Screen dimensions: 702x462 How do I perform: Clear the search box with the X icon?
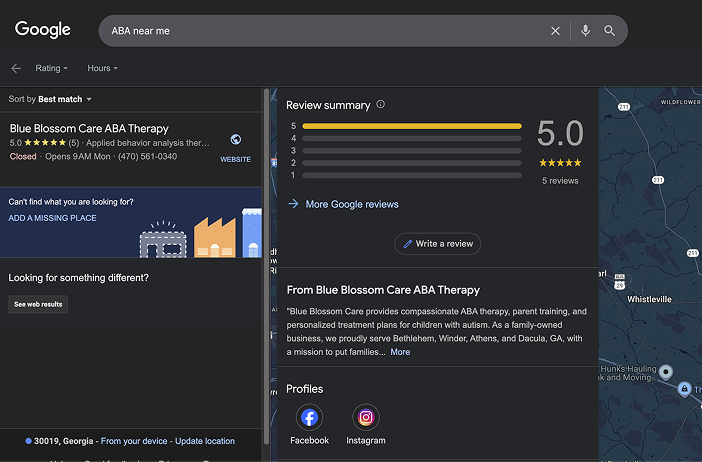pos(555,31)
